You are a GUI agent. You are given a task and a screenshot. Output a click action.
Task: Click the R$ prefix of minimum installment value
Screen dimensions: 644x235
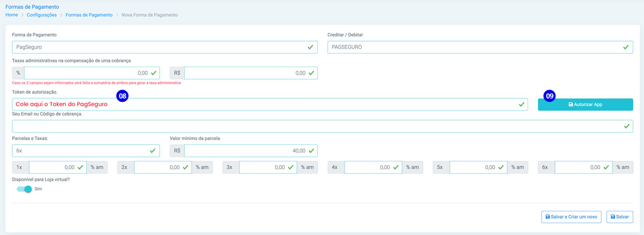177,151
